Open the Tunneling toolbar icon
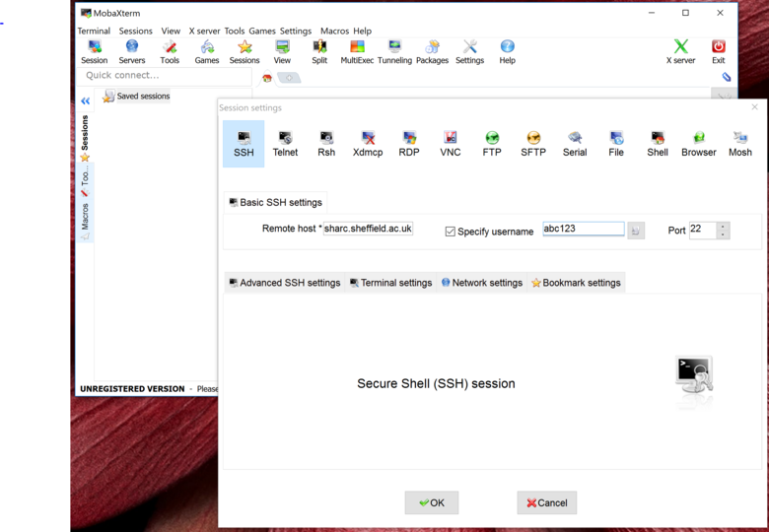The width and height of the screenshot is (769, 532). [x=394, y=52]
